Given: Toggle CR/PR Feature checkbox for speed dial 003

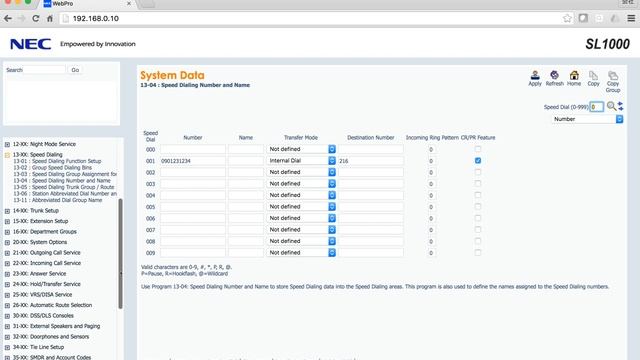Looking at the screenshot, I should tap(478, 183).
